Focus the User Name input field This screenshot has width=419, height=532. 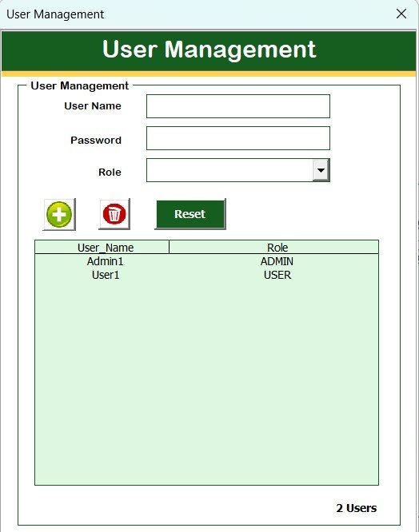point(238,106)
